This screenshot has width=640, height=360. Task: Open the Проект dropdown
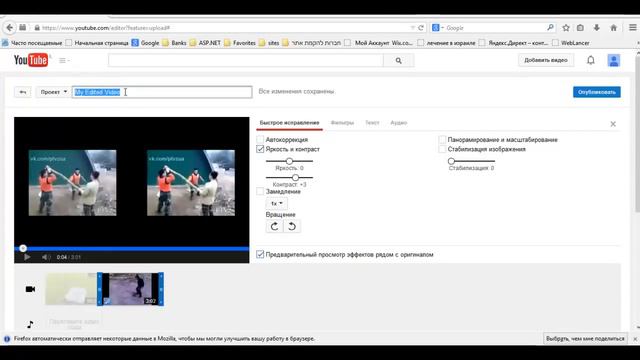[x=53, y=92]
